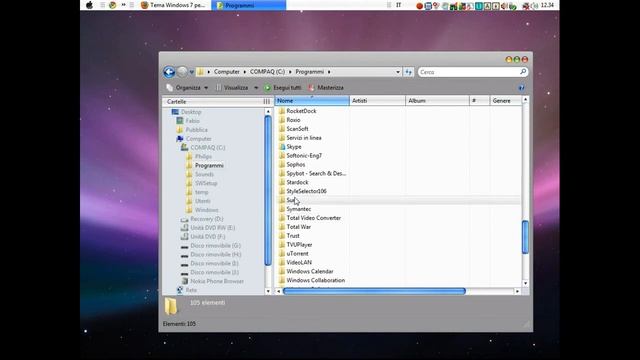Select Disco rimovibile (G:) in the tree
Viewport: 640px width, 360px height.
coord(215,246)
